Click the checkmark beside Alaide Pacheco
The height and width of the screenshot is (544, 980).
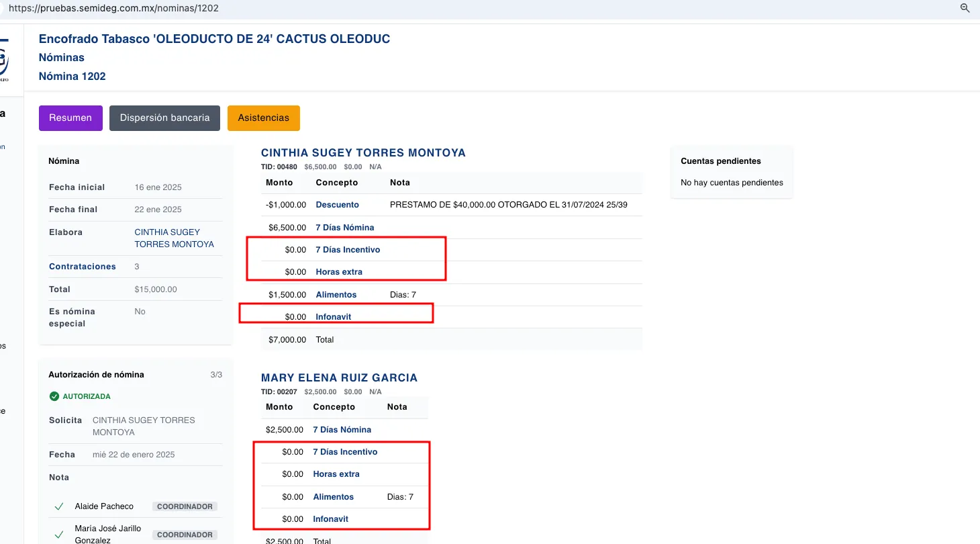(x=59, y=506)
